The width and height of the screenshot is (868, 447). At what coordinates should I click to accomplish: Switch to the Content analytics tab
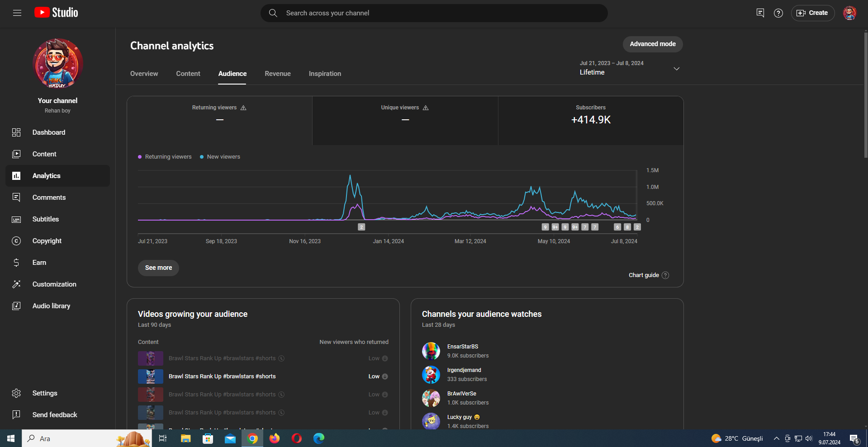188,74
